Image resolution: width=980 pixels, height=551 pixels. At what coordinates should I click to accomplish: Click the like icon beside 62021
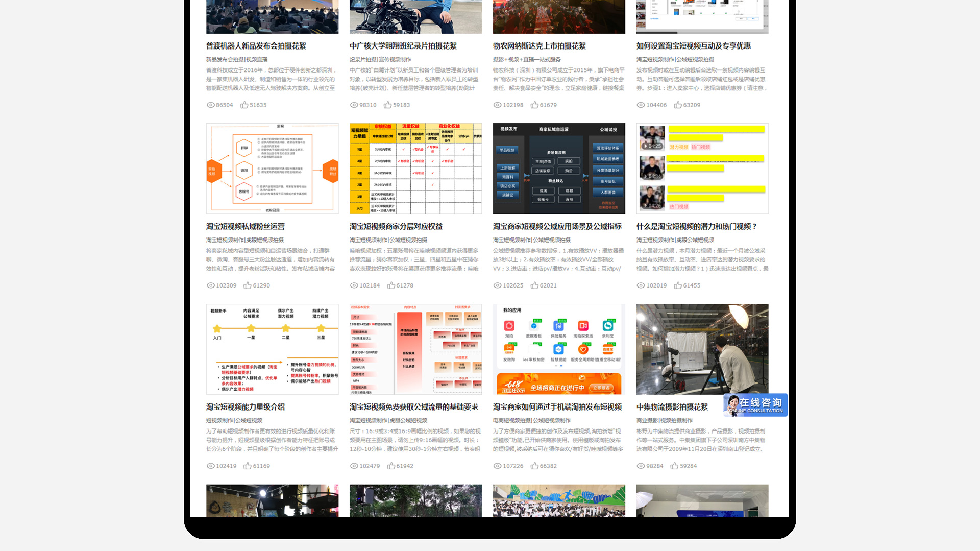point(534,285)
